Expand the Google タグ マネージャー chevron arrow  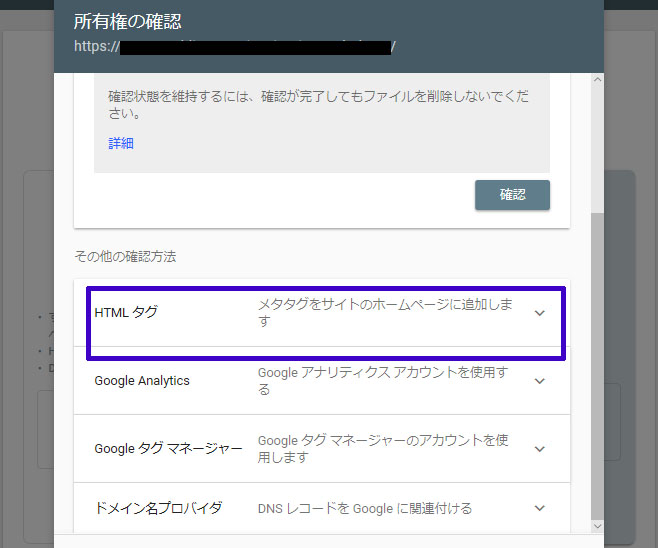tap(540, 449)
